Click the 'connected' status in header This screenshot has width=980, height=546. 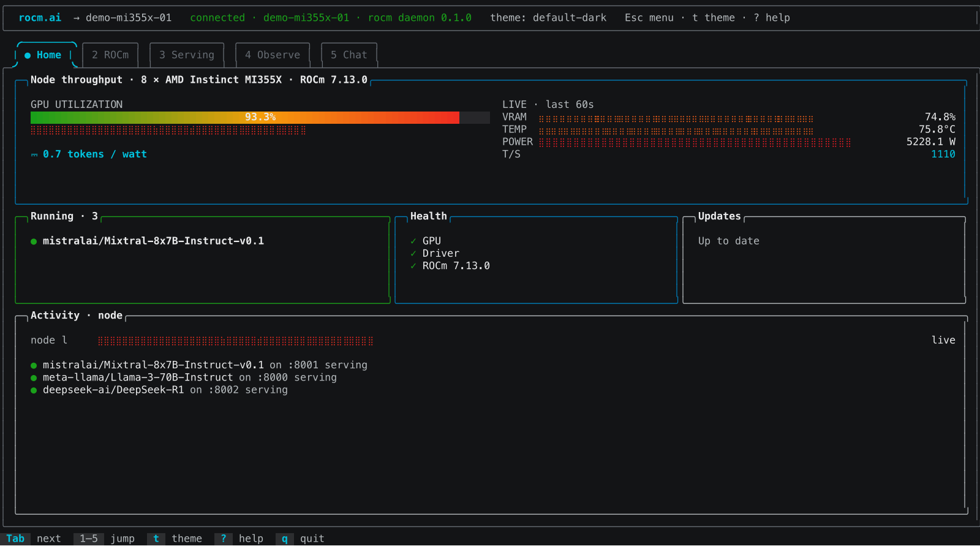[217, 18]
